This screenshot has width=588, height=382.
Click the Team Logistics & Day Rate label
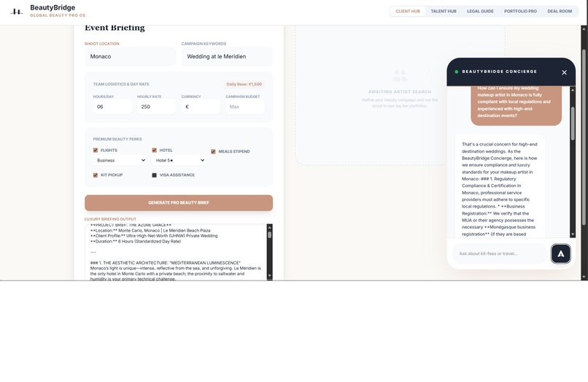121,84
